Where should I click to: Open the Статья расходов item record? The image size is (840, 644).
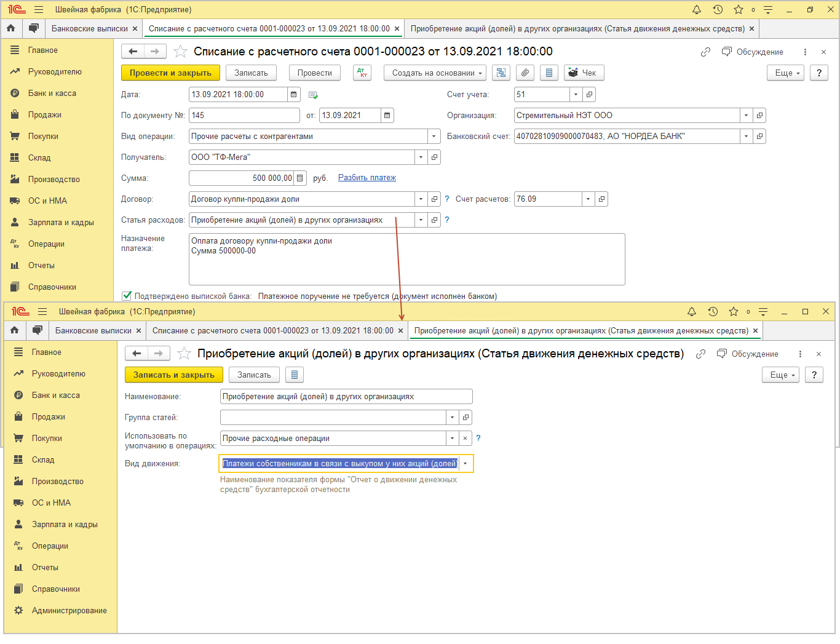coord(434,220)
